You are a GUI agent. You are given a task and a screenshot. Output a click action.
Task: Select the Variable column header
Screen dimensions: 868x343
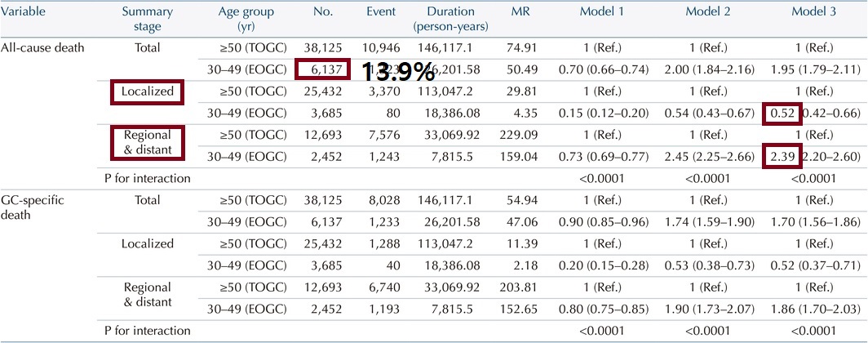pyautogui.click(x=22, y=11)
